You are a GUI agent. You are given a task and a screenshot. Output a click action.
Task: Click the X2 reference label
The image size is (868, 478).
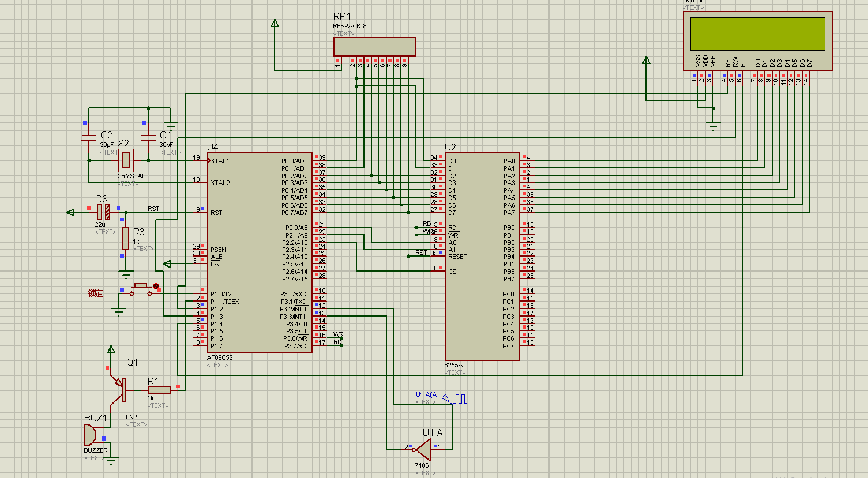(x=123, y=143)
